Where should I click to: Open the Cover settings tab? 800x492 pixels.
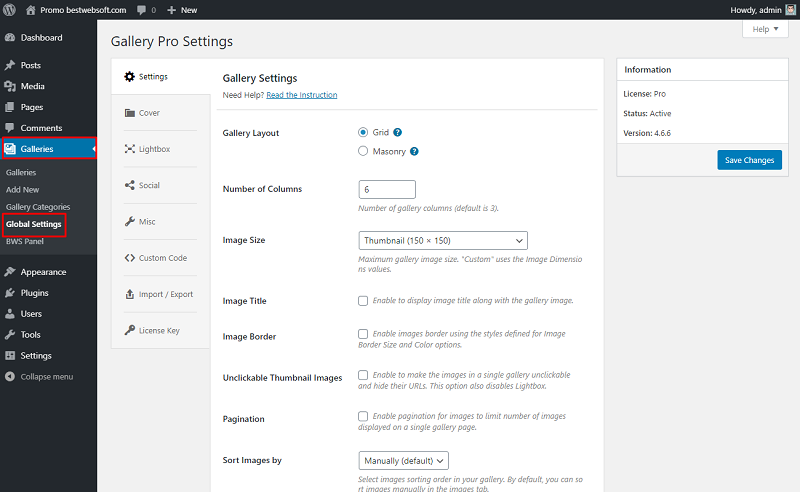tap(160, 113)
